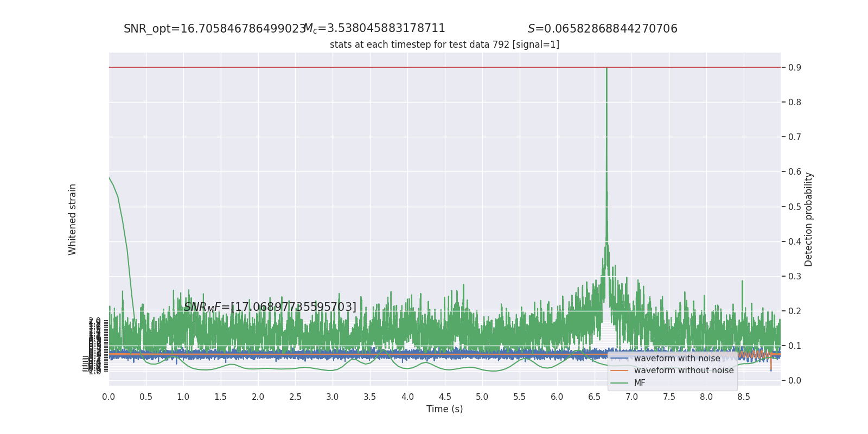Click the plot title about test data 792
The height and width of the screenshot is (434, 868).
click(x=444, y=44)
